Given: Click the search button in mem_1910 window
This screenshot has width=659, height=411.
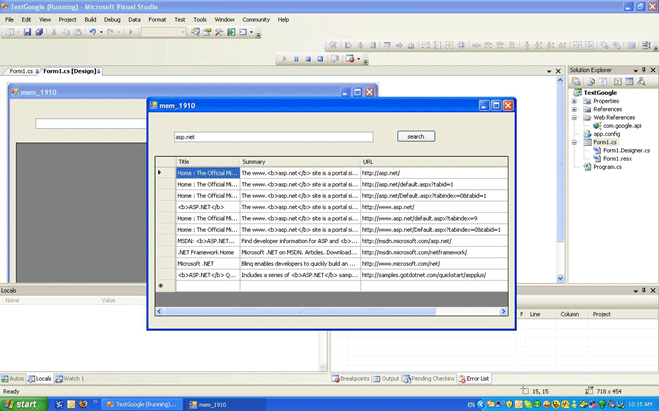Looking at the screenshot, I should pos(416,136).
